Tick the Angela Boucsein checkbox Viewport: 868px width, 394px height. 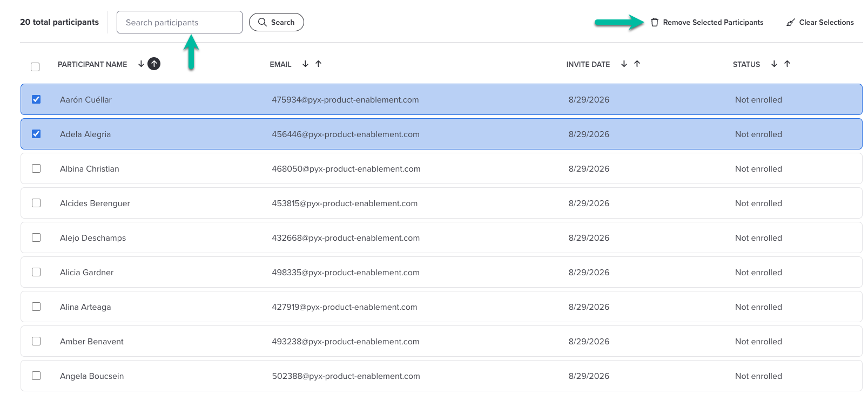(36, 376)
